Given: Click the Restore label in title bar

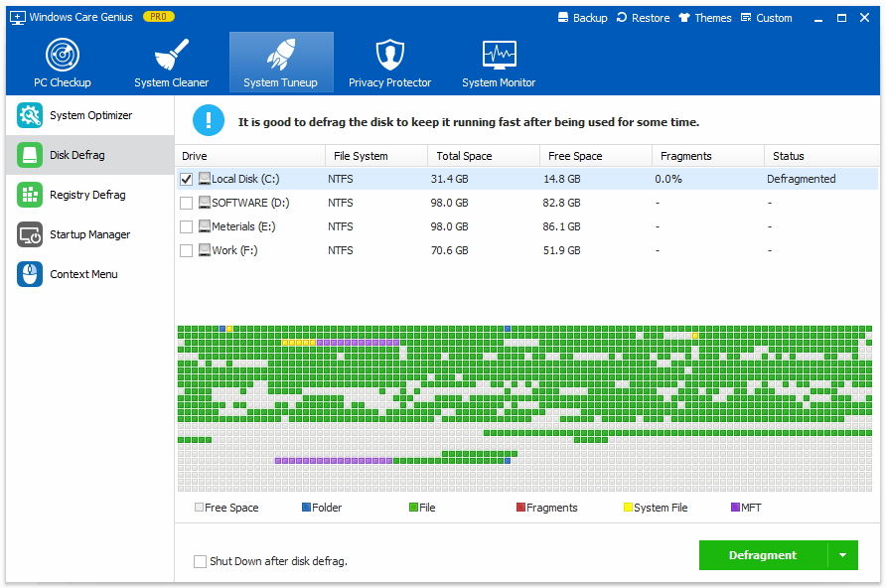Looking at the screenshot, I should pos(651,18).
